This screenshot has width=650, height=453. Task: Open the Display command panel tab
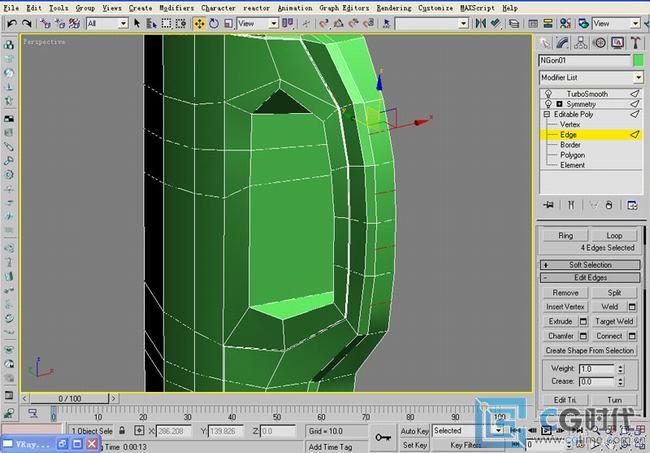pyautogui.click(x=617, y=43)
